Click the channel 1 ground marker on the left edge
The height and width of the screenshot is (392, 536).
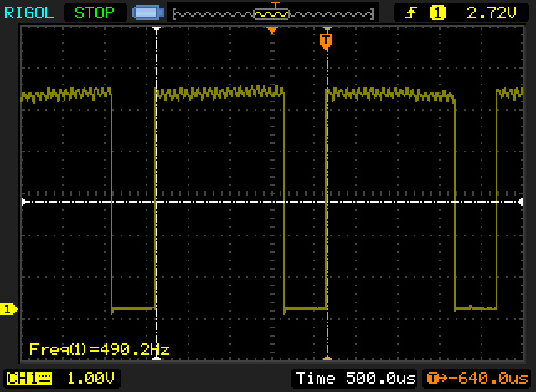pos(9,310)
